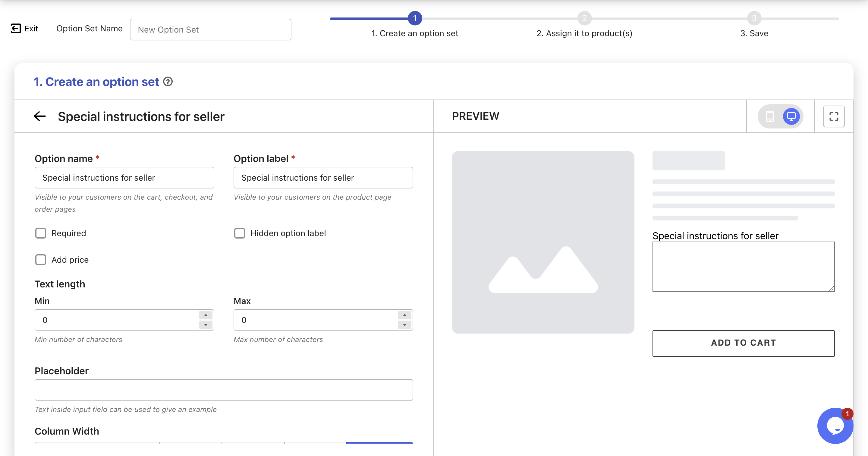Image resolution: width=868 pixels, height=456 pixels.
Task: Open the chat support bubble
Action: tap(835, 426)
